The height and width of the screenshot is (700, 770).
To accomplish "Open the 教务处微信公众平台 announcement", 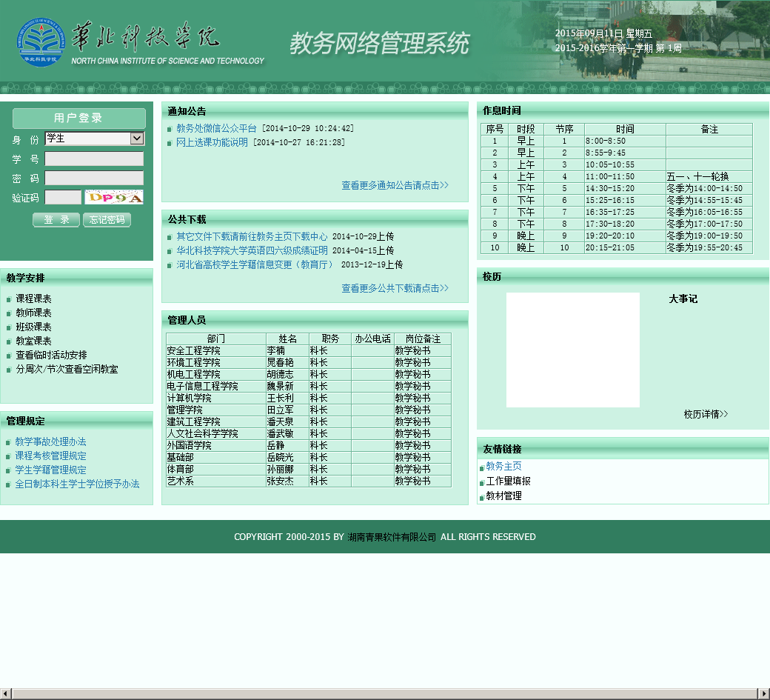I will coord(216,128).
